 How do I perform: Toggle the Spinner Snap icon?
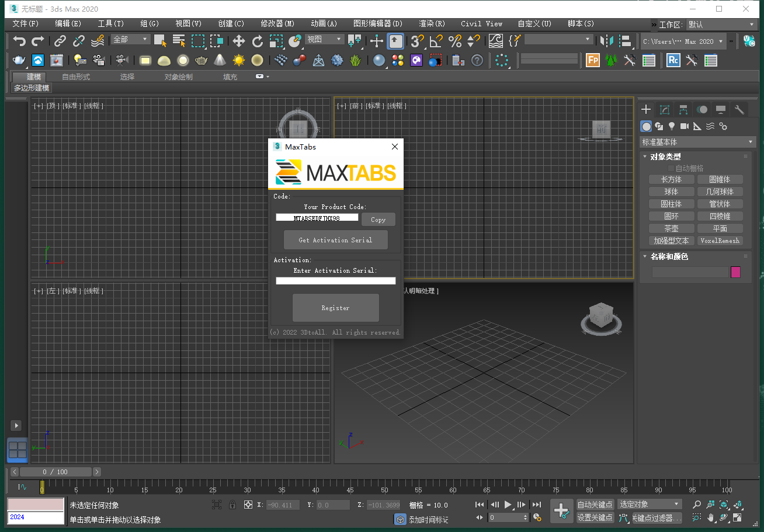(474, 41)
